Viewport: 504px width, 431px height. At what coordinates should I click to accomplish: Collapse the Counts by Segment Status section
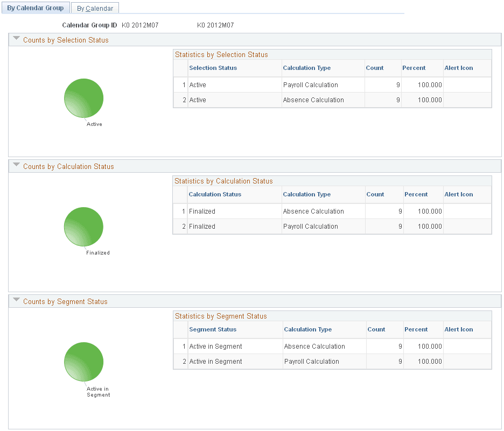click(16, 300)
